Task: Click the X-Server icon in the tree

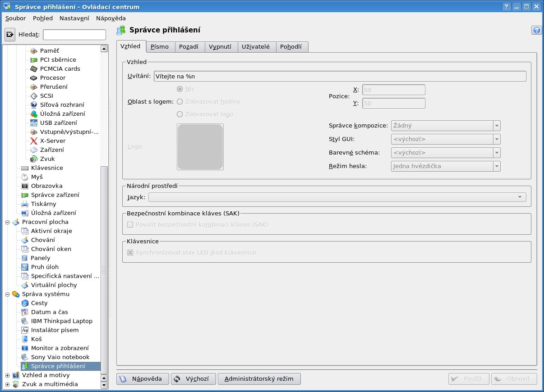Action: coord(33,141)
